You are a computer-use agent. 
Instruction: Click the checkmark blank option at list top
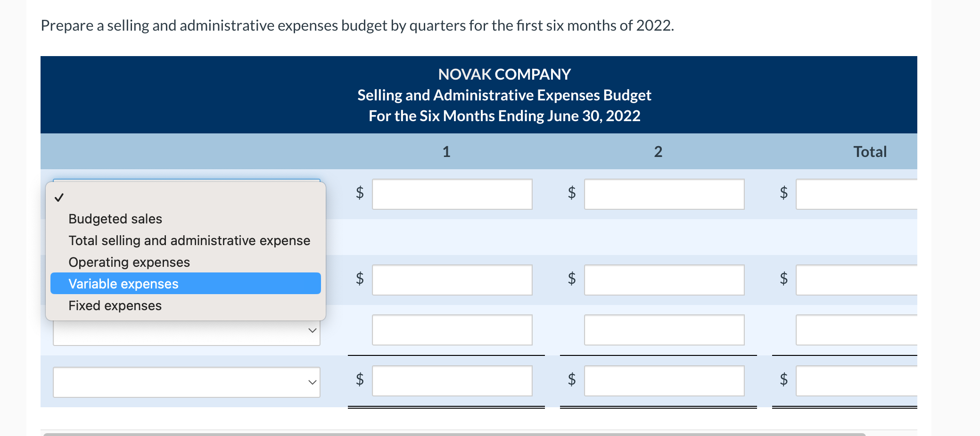click(58, 198)
